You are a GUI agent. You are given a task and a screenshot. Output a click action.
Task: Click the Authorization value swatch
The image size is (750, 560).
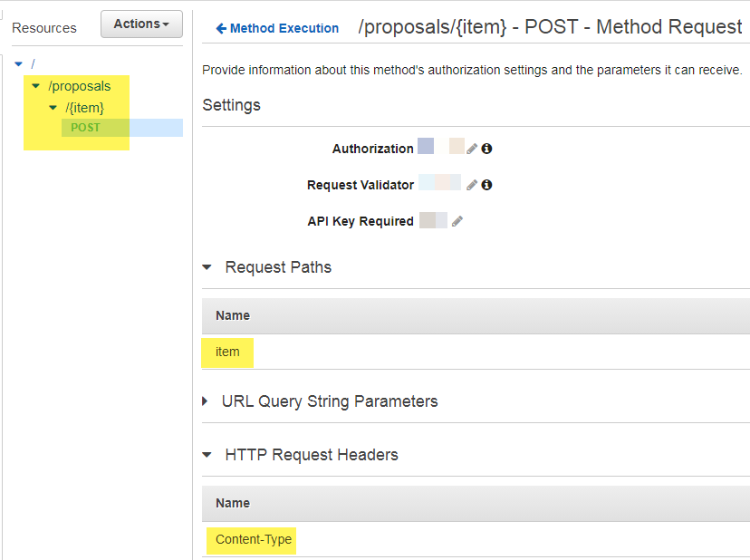(x=426, y=145)
